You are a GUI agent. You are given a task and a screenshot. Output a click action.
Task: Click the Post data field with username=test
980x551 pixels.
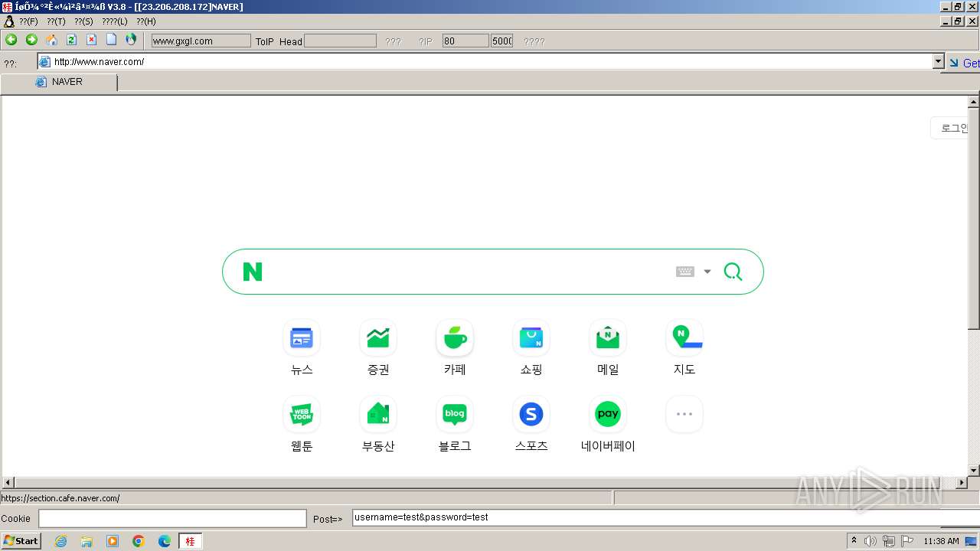tap(666, 518)
